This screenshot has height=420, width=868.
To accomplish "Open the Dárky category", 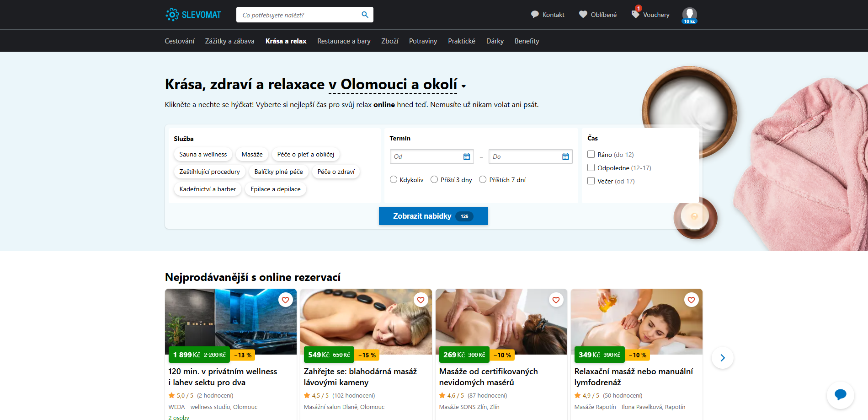I will 495,41.
